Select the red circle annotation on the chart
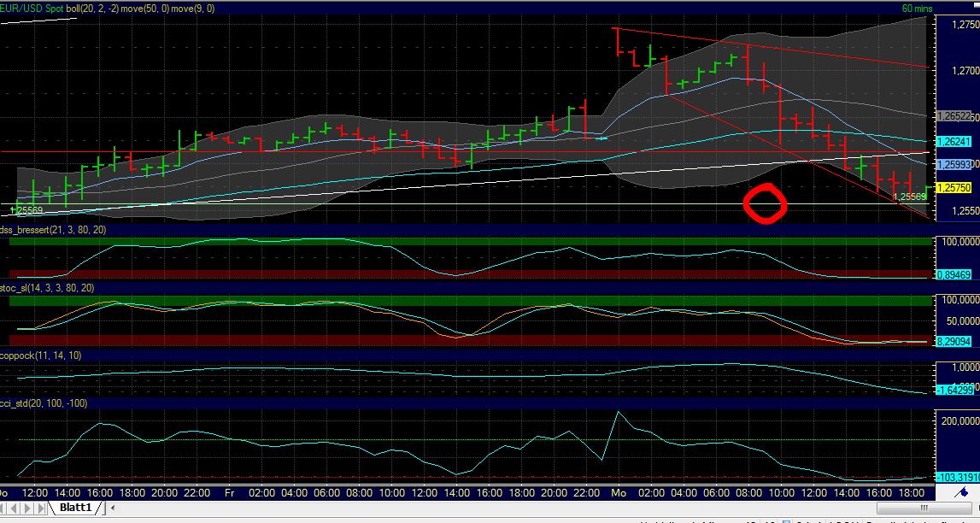Viewport: 980px width, 523px height. [766, 203]
